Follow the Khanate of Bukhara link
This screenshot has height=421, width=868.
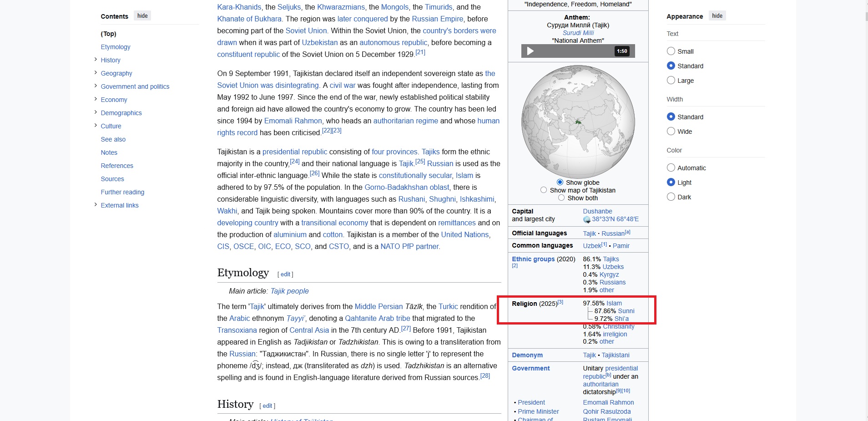249,19
